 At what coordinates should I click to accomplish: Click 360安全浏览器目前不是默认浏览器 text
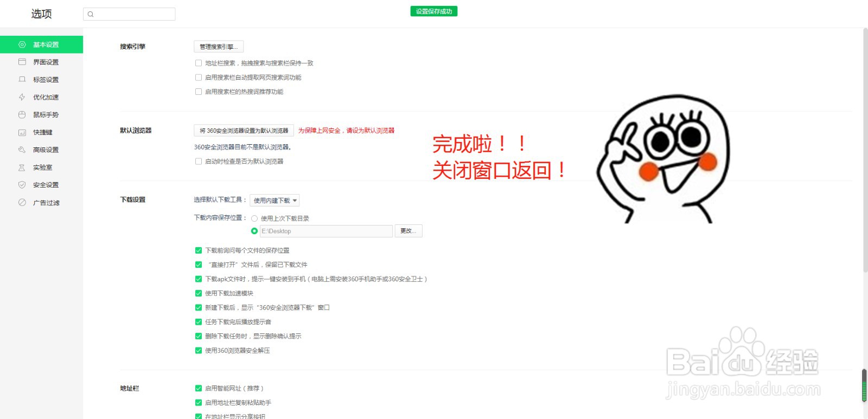[x=242, y=147]
